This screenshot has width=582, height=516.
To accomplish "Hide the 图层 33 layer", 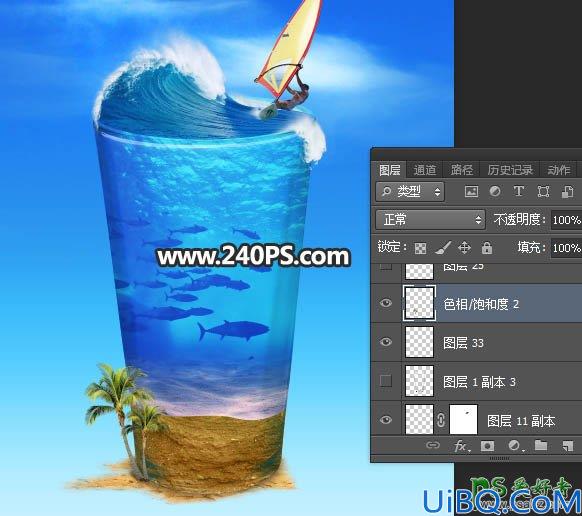I will 386,342.
